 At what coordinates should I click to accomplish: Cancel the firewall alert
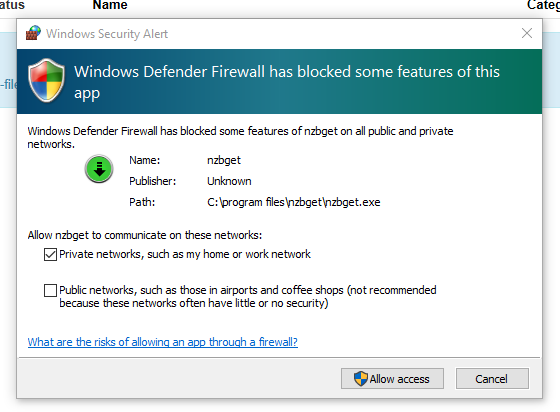pyautogui.click(x=492, y=378)
